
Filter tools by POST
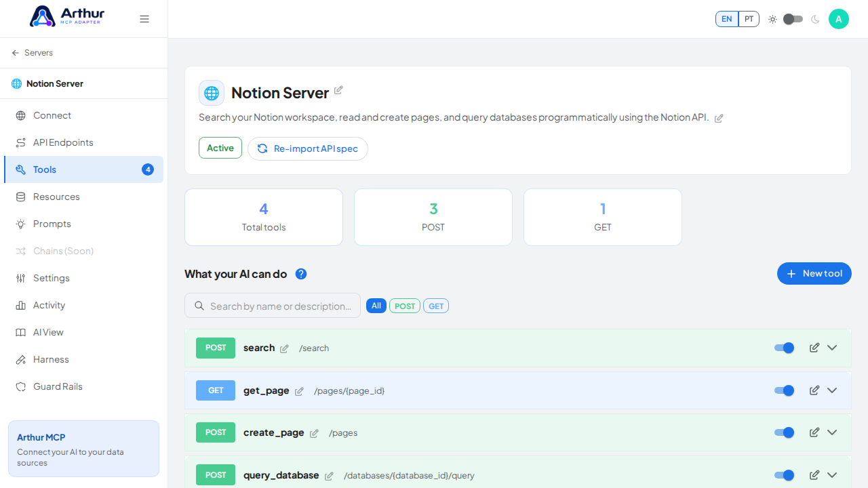pos(405,306)
